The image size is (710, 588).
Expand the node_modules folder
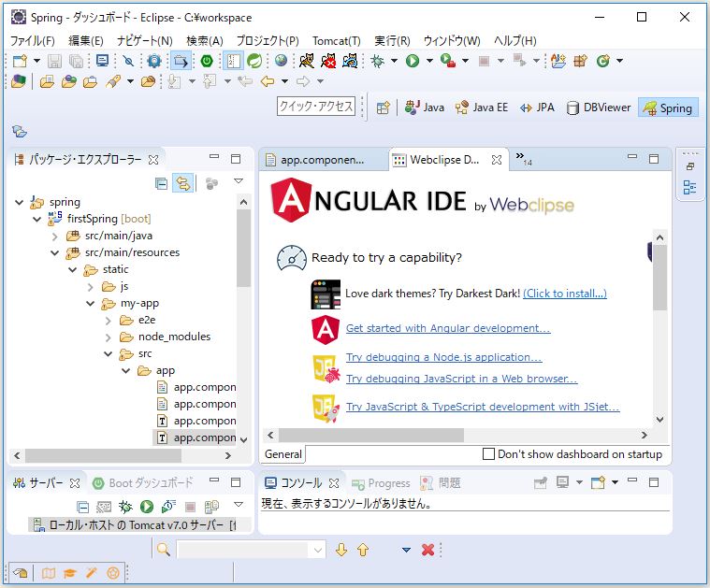[108, 337]
